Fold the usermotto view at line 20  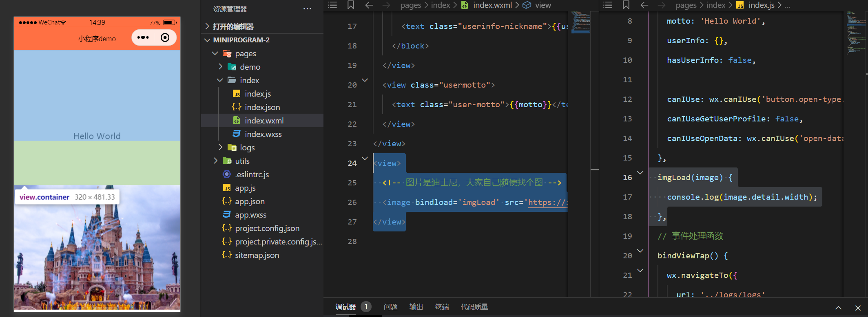(x=365, y=80)
